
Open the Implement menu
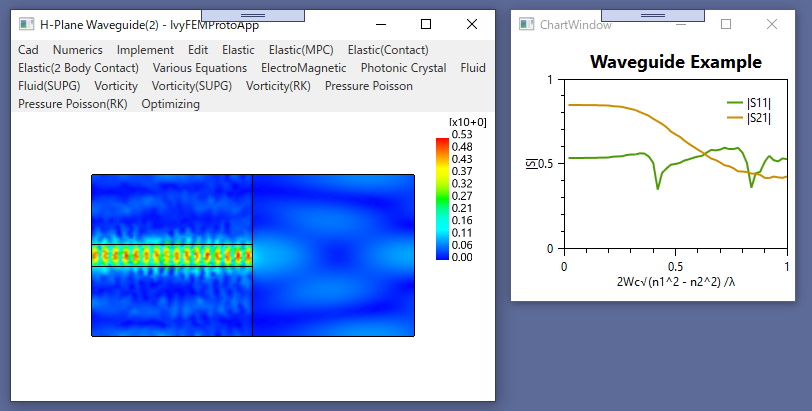(145, 50)
